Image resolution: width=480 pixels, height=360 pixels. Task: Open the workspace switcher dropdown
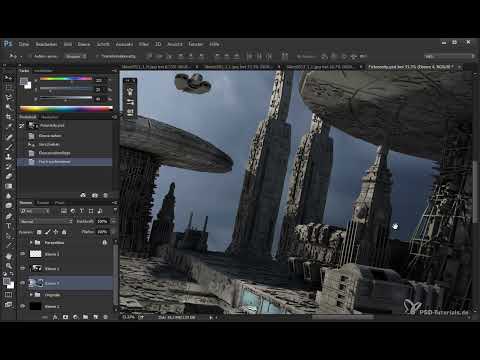(x=449, y=56)
